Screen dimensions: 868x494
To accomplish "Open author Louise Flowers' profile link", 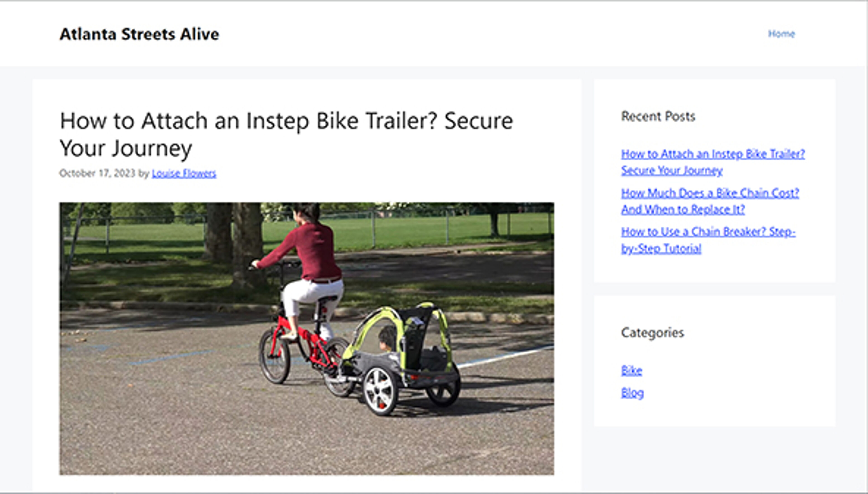I will [x=184, y=173].
